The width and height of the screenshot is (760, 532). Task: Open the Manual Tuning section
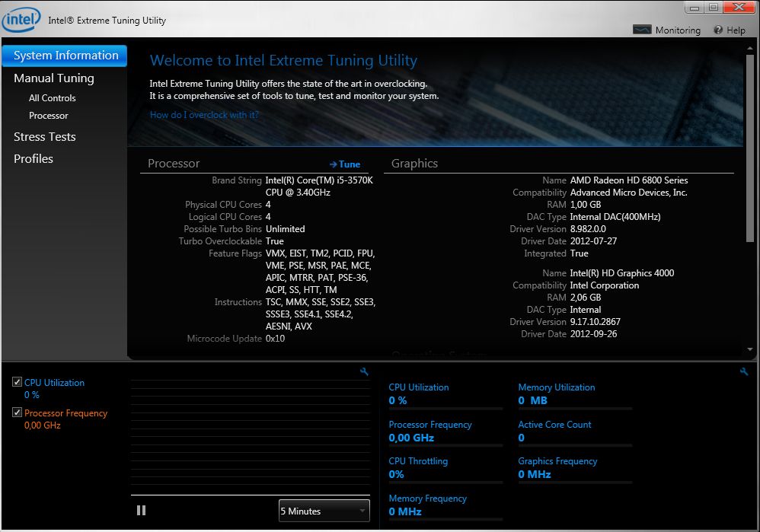click(x=54, y=78)
